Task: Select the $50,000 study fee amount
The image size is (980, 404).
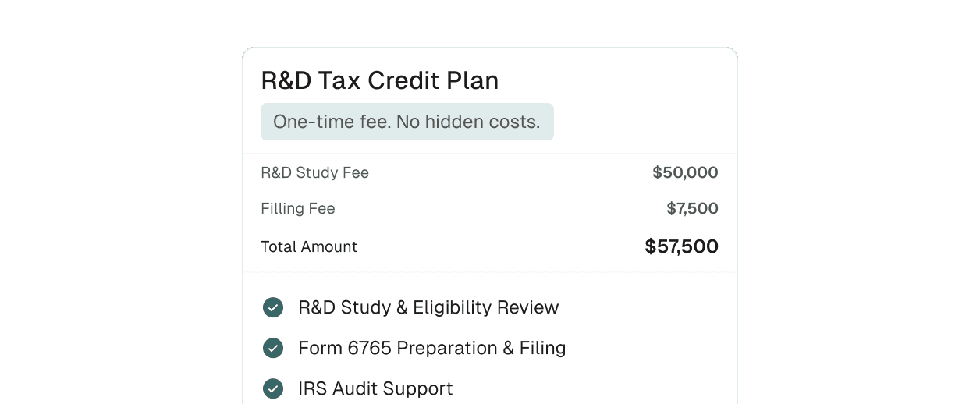Action: (x=685, y=172)
